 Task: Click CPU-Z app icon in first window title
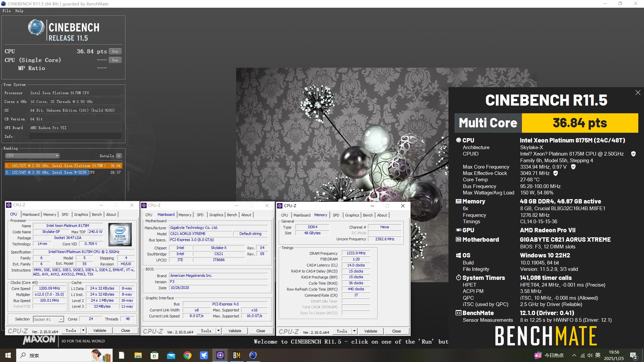coord(9,205)
